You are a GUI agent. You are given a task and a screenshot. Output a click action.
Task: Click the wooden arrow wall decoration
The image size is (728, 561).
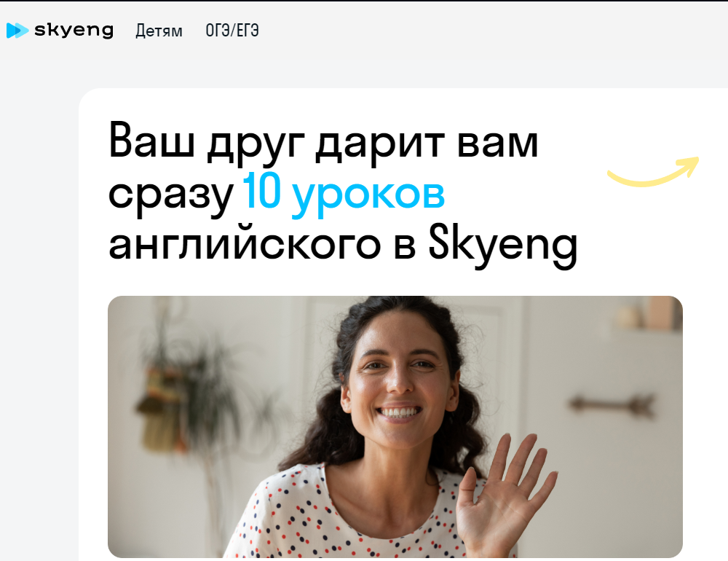612,404
